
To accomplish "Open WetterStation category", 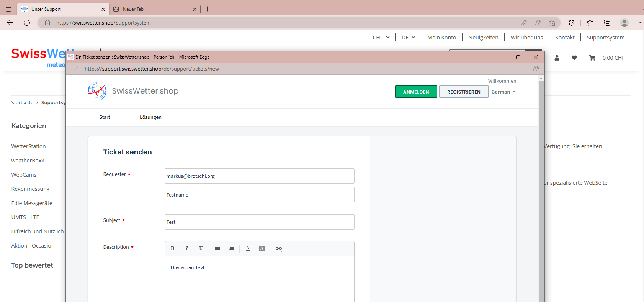I will (x=28, y=146).
